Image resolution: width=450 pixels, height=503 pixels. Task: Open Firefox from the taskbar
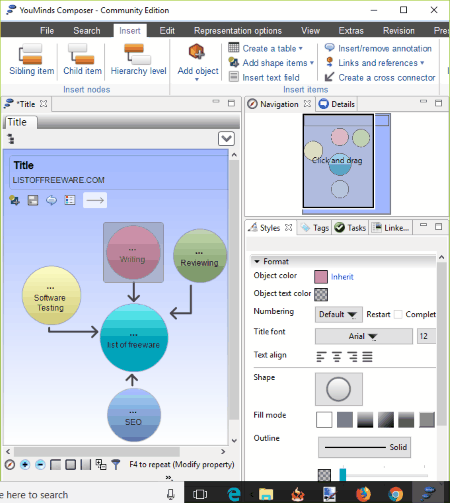(x=363, y=494)
